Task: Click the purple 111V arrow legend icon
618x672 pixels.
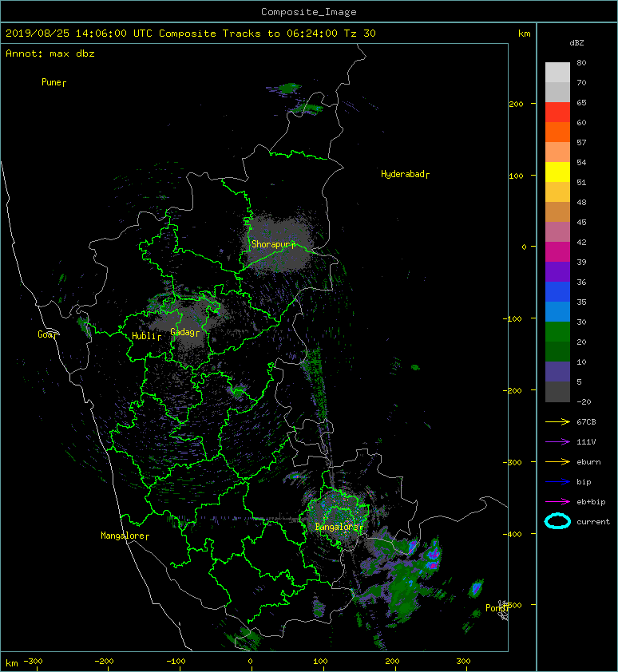Action: point(557,442)
